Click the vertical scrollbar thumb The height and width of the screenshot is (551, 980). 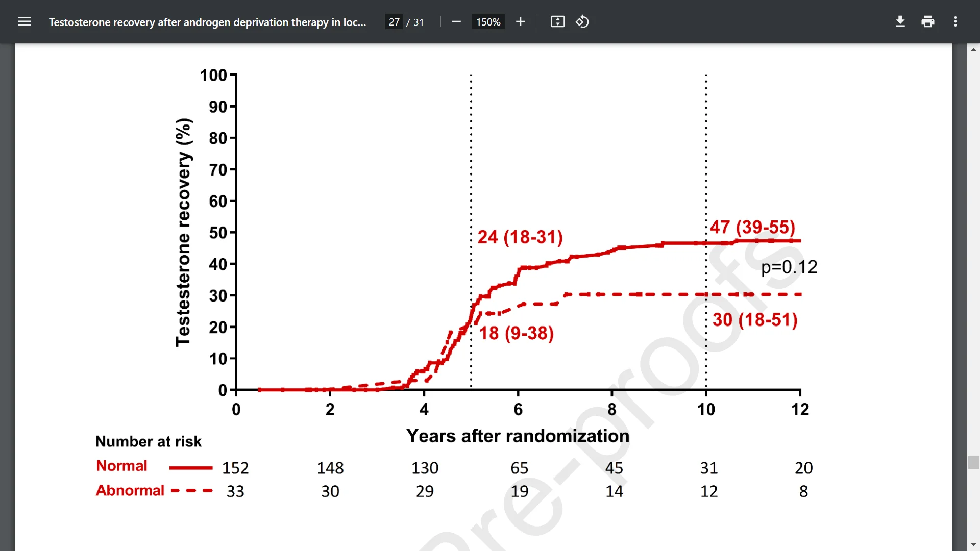point(973,462)
